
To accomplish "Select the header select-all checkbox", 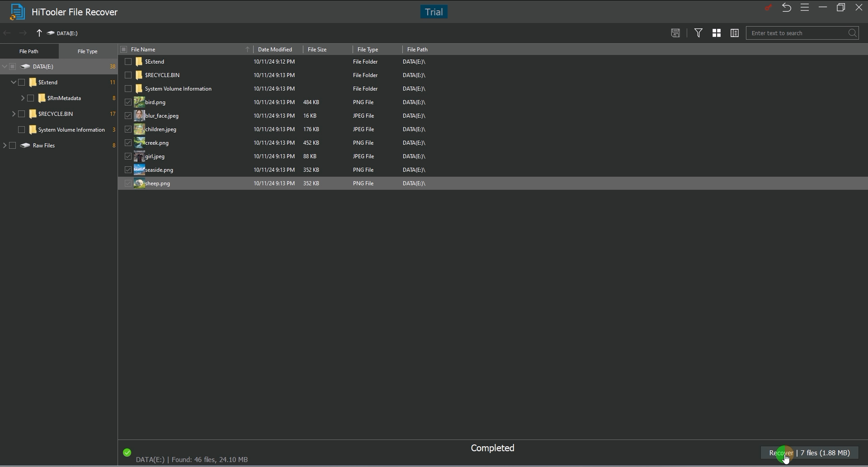I will coord(123,49).
